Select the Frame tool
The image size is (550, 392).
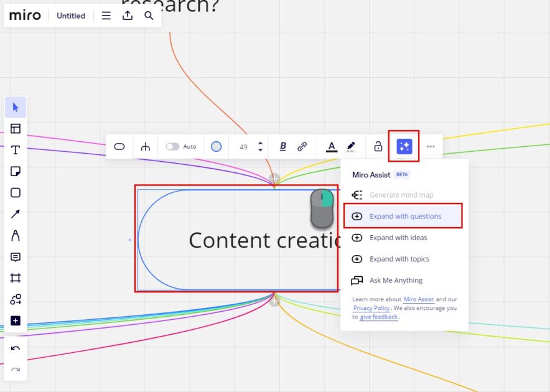click(x=15, y=279)
